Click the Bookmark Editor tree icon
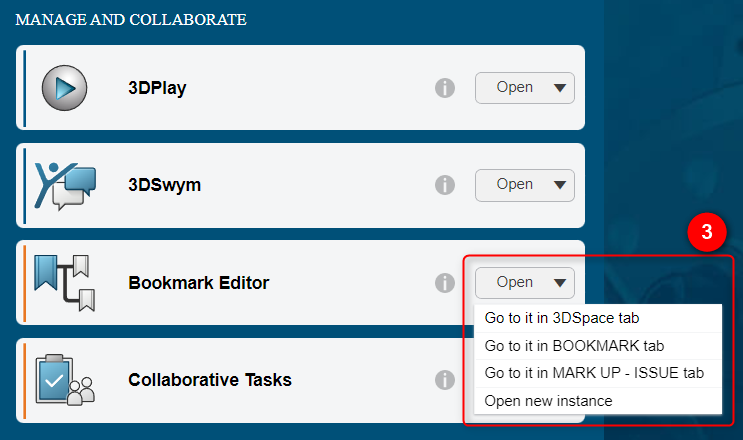Image resolution: width=743 pixels, height=440 pixels. [65, 283]
